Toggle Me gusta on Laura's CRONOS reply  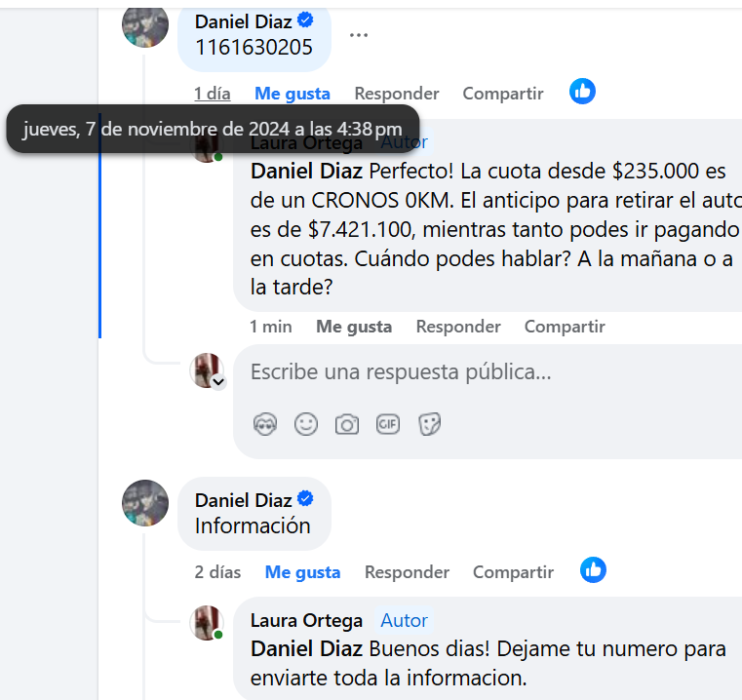click(354, 327)
